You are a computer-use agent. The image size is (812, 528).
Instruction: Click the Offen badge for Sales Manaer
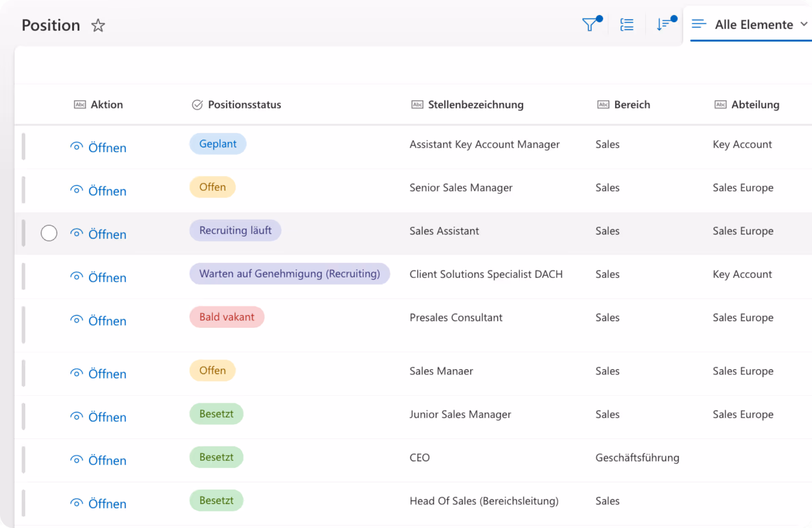click(x=212, y=370)
